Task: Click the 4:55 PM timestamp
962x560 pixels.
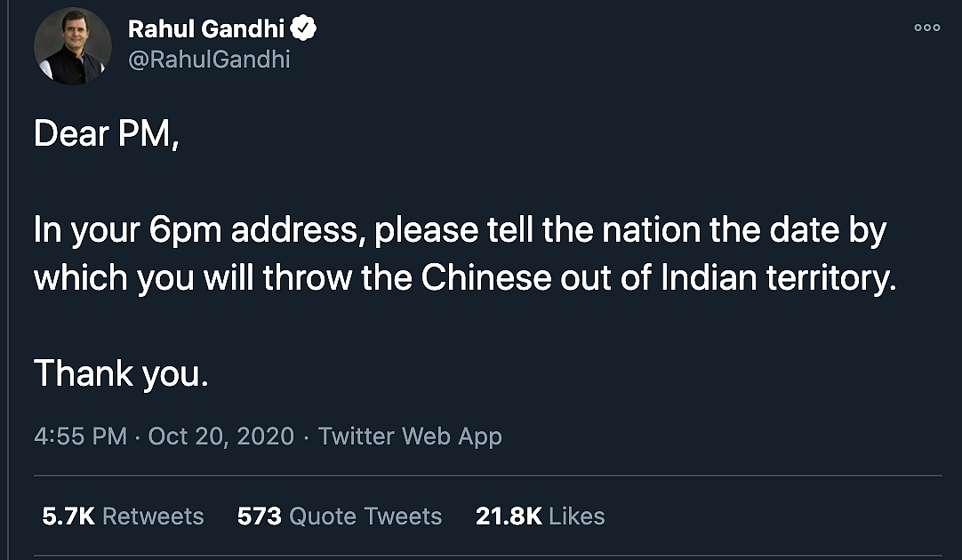Action: (80, 436)
